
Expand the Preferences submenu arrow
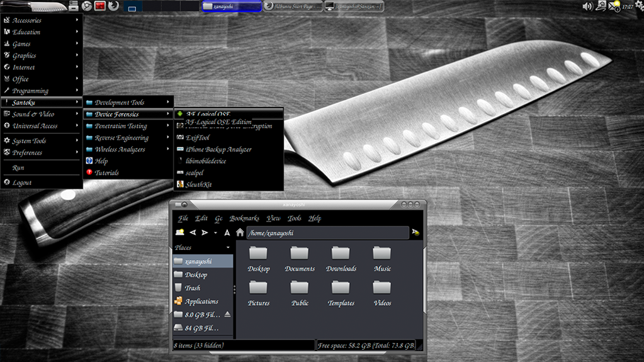pos(77,152)
